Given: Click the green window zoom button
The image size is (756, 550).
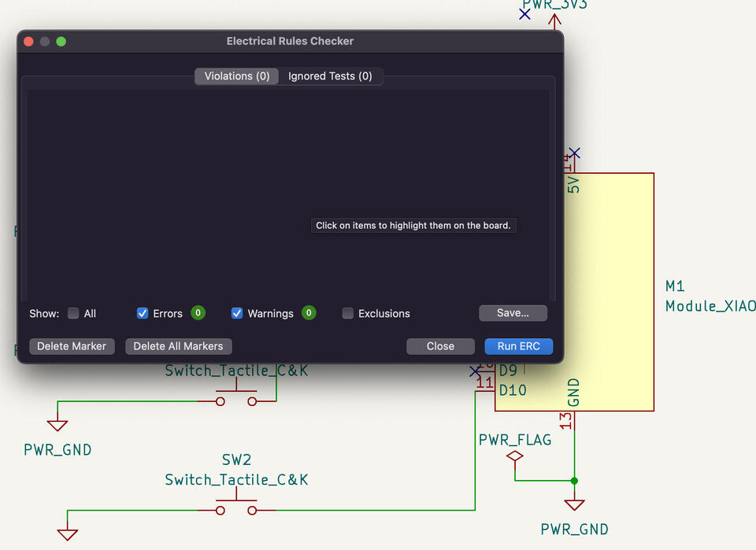Looking at the screenshot, I should (x=61, y=42).
